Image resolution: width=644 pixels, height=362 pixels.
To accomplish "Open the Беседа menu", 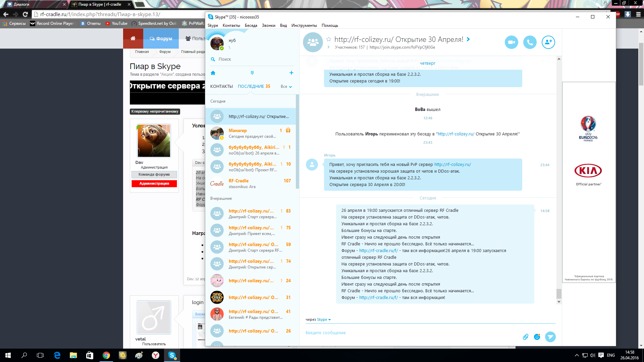I will pos(251,25).
